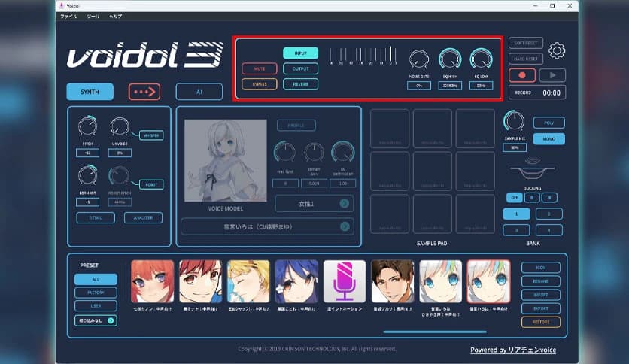Image resolution: width=629 pixels, height=364 pixels.
Task: Toggle the MUTE button
Action: [260, 69]
